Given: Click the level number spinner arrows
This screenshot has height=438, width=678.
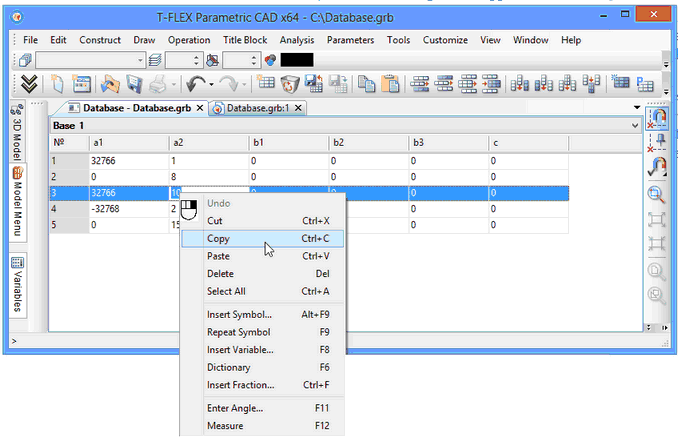Looking at the screenshot, I should click(x=254, y=60).
